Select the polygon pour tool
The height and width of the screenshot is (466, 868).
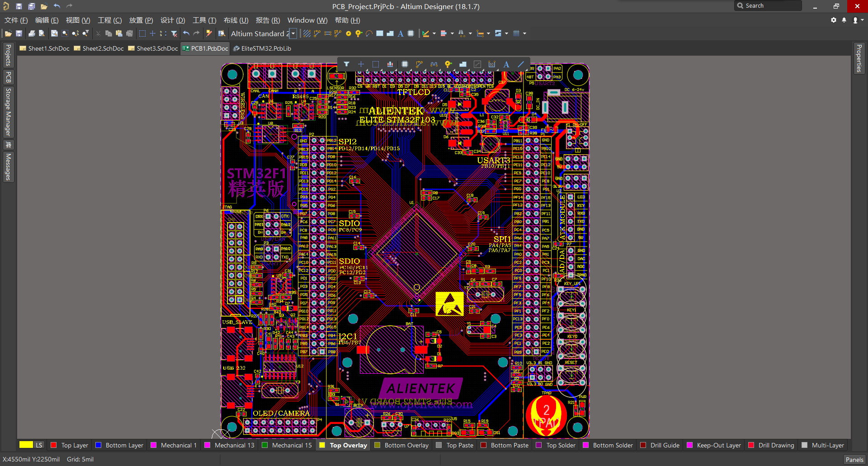(463, 64)
